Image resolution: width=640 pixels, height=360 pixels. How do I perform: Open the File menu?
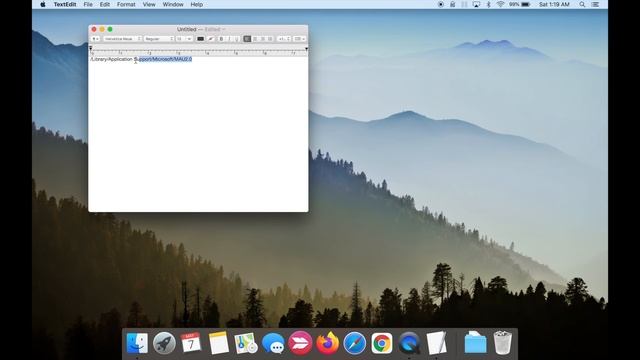(88, 4)
